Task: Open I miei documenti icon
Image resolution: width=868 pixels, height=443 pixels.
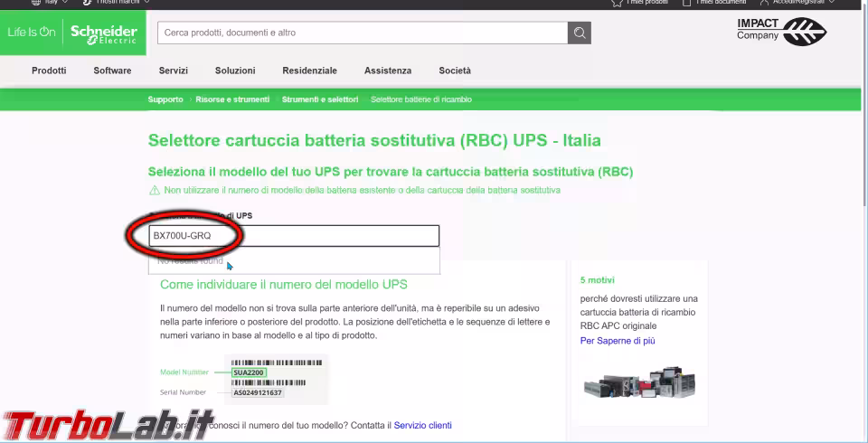Action: (x=687, y=3)
